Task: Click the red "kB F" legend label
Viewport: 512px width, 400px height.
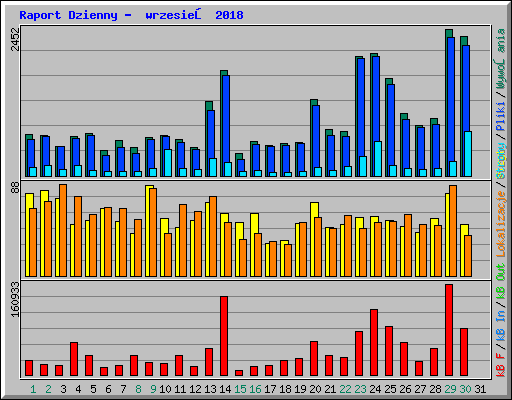Action: [x=501, y=365]
